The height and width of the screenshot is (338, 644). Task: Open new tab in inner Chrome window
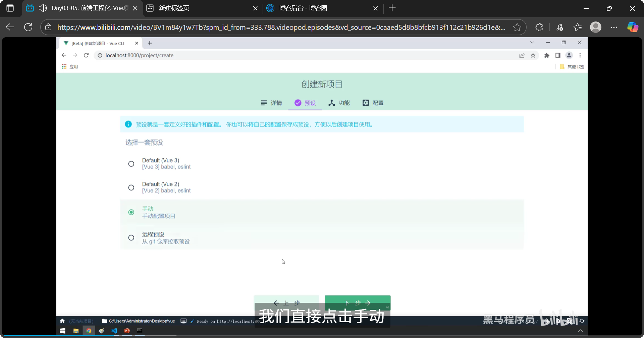point(150,43)
